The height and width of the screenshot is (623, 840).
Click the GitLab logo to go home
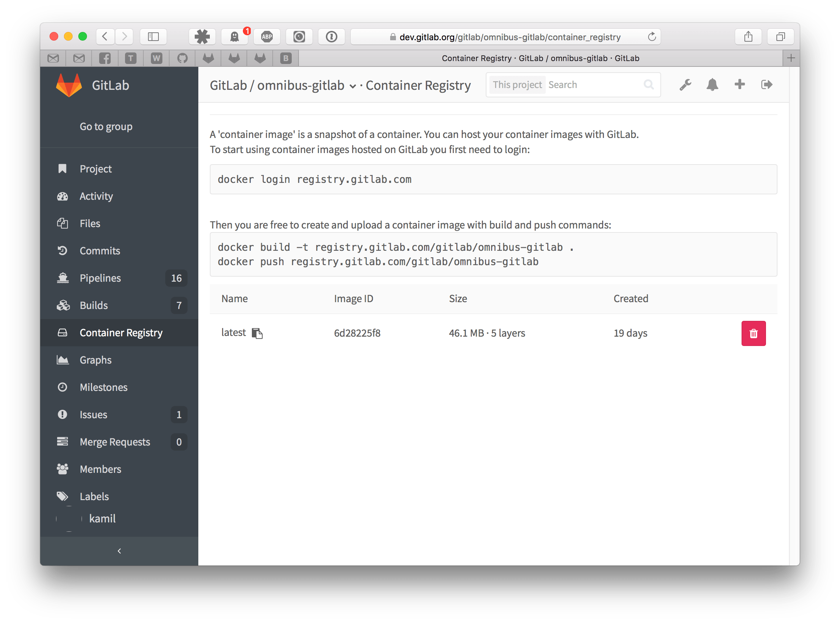(68, 85)
